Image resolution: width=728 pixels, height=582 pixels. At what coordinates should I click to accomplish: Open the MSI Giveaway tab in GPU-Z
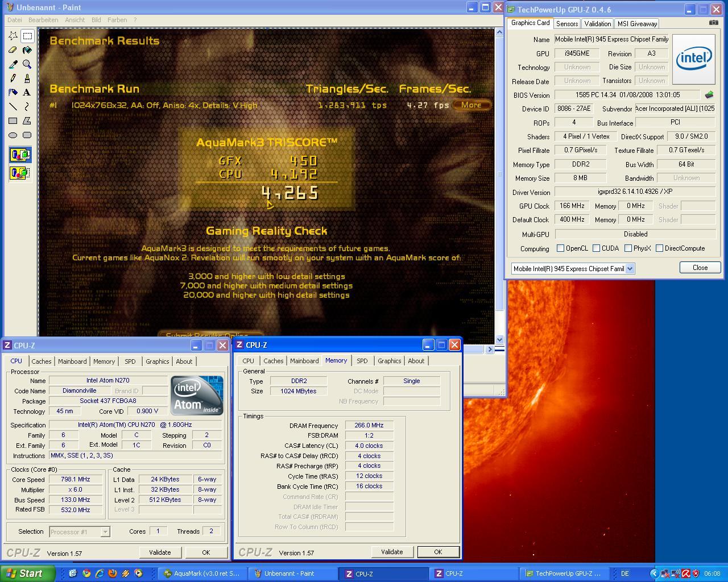(637, 23)
